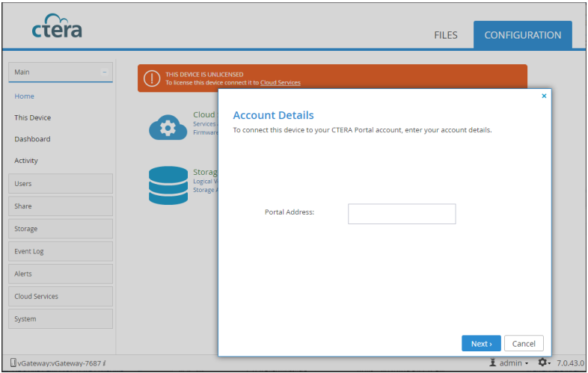The image size is (588, 373).
Task: Open the FILES tab
Action: tap(446, 35)
